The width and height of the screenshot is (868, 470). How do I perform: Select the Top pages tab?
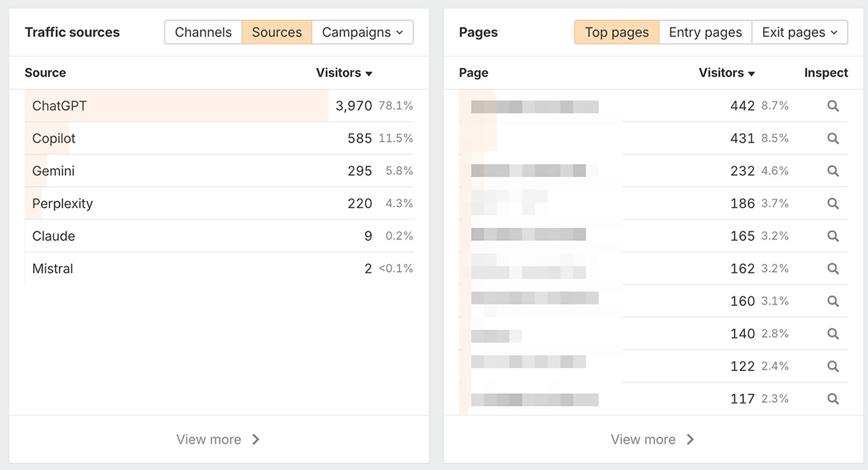(617, 33)
